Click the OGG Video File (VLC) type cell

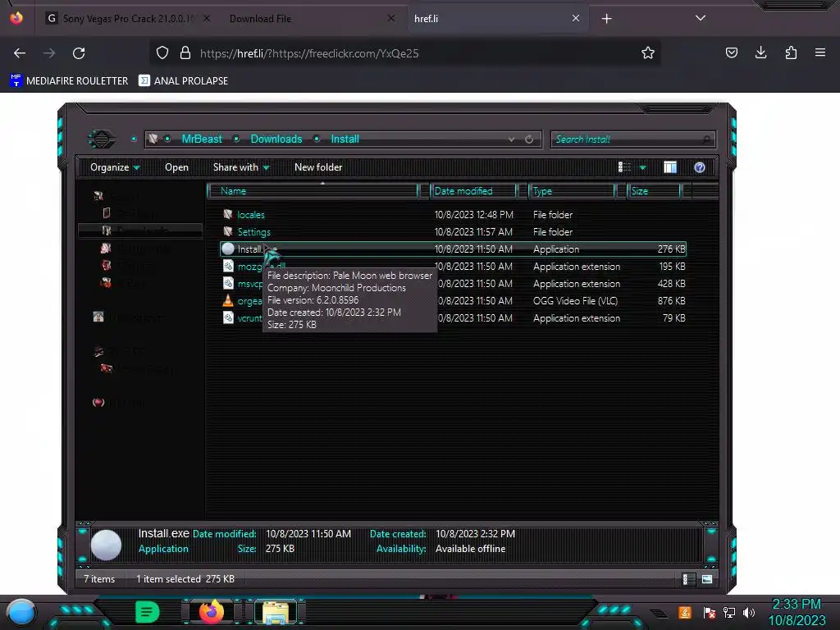tap(575, 301)
